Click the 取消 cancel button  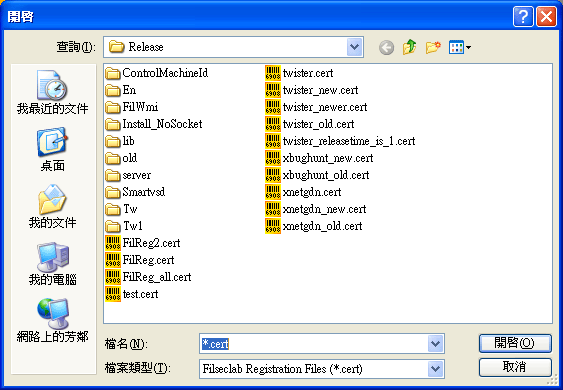[515, 367]
